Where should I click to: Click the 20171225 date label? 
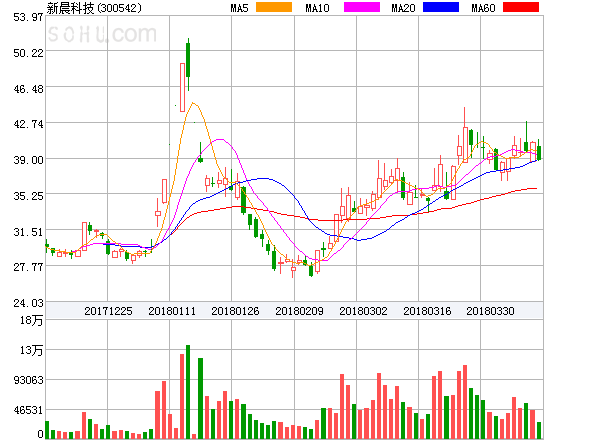(108, 311)
